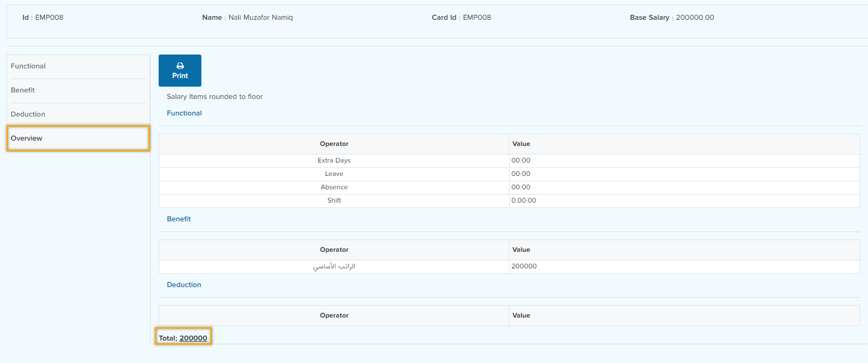Click the Card Id EMP008 field
Screen dimensions: 868x363
476,18
